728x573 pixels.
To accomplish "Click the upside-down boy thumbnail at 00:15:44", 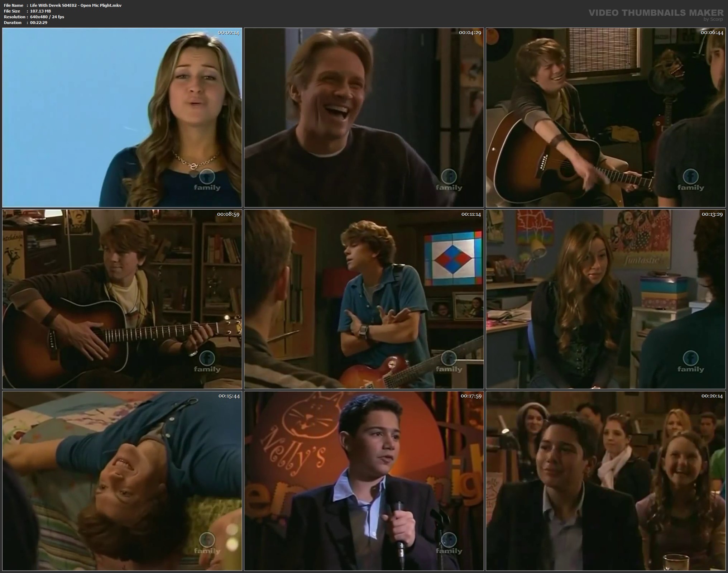I will [x=122, y=481].
